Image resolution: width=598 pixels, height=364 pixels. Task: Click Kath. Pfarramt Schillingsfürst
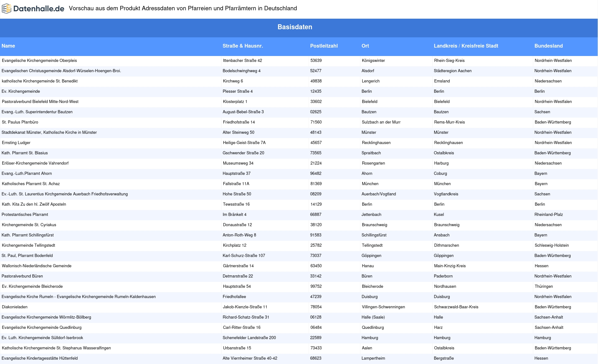point(28,235)
